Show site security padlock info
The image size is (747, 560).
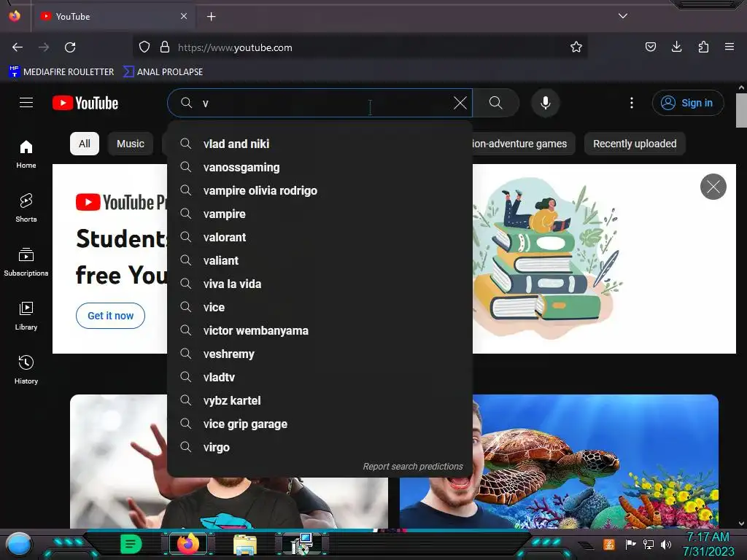point(165,47)
